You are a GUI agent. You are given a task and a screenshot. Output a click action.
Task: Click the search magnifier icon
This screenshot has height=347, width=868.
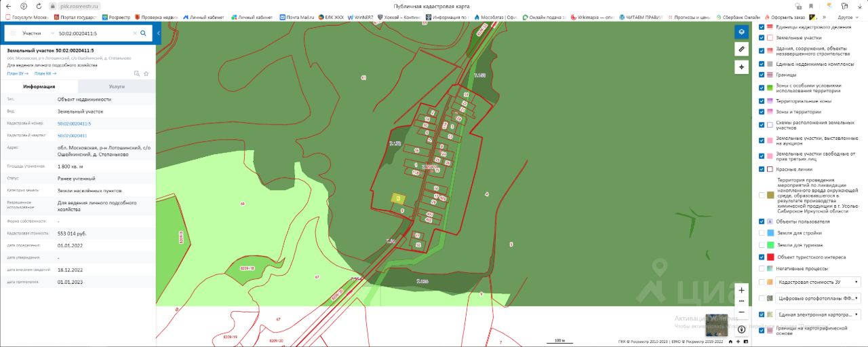(x=143, y=33)
